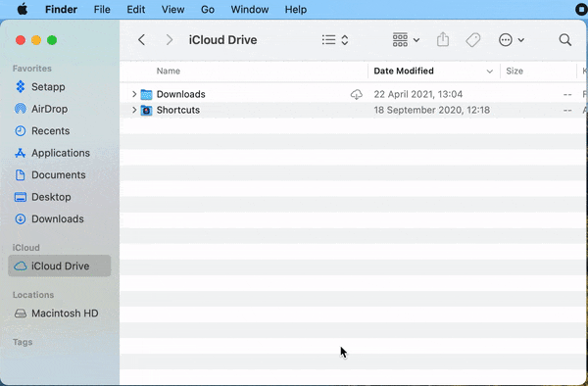Click the Documents sidebar icon
The width and height of the screenshot is (588, 386).
point(21,175)
